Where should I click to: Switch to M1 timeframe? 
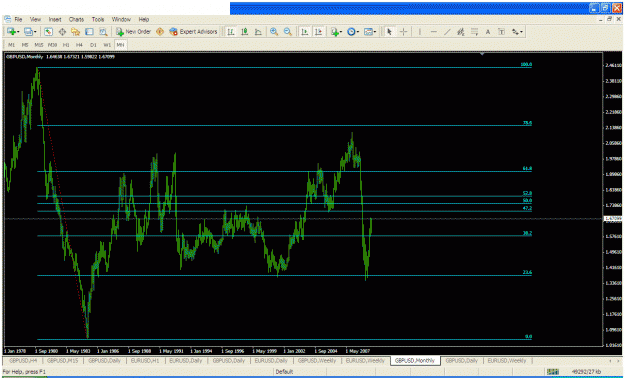(x=11, y=45)
